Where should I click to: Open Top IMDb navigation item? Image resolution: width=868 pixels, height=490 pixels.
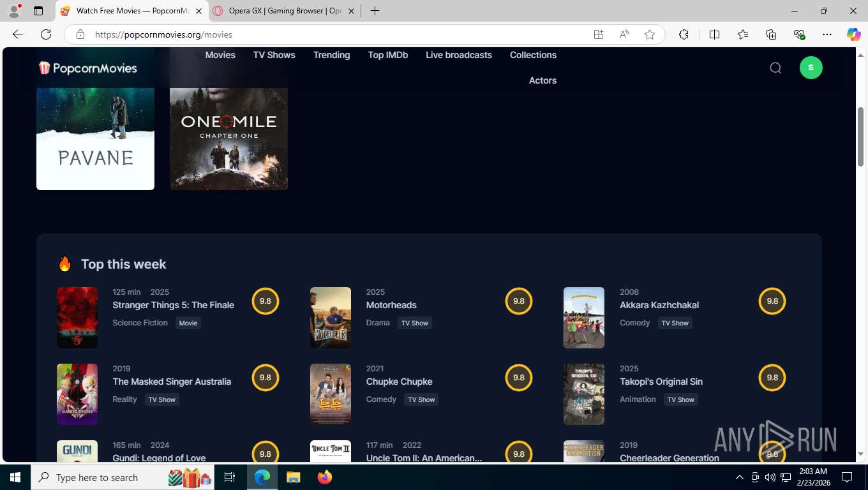[388, 55]
